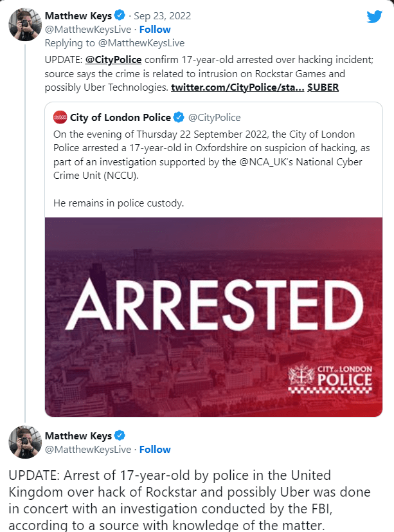The image size is (394, 532).
Task: Follow @MatthewKeysLive from the lower tweet
Action: tap(155, 450)
